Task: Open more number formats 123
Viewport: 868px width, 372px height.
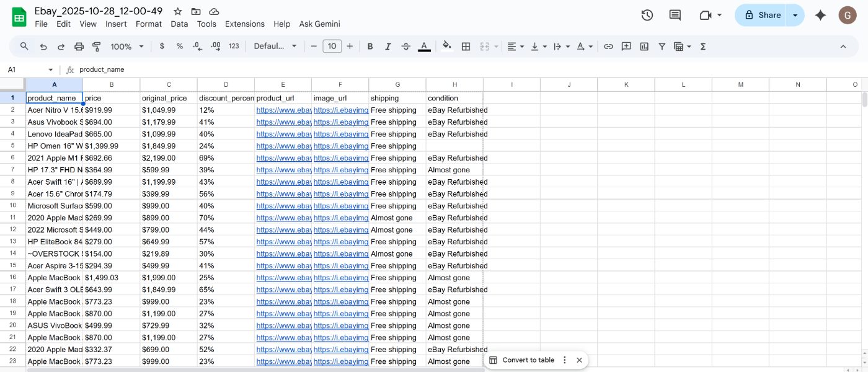Action: point(234,46)
